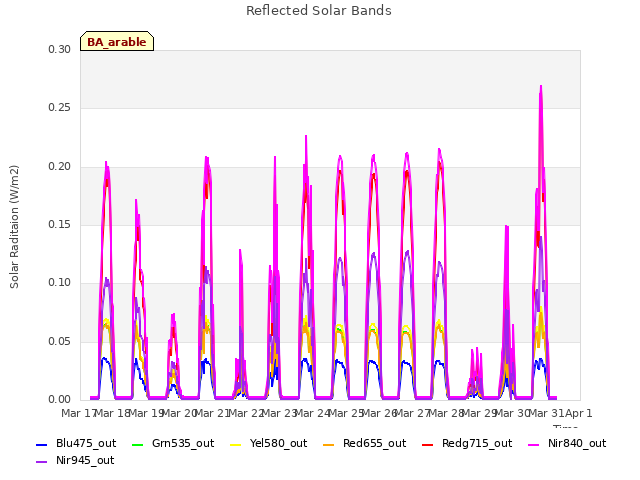
Task: Toggle the Grn535_out legend entry
Action: [173, 444]
